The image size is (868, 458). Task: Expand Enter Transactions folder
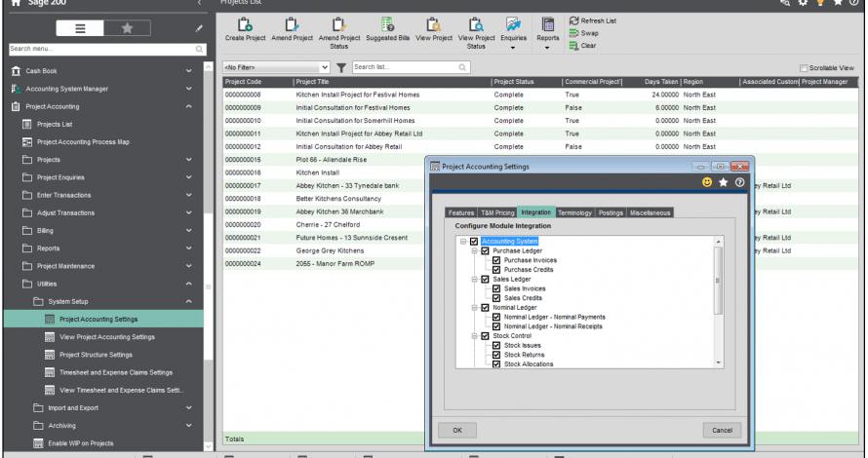189,195
